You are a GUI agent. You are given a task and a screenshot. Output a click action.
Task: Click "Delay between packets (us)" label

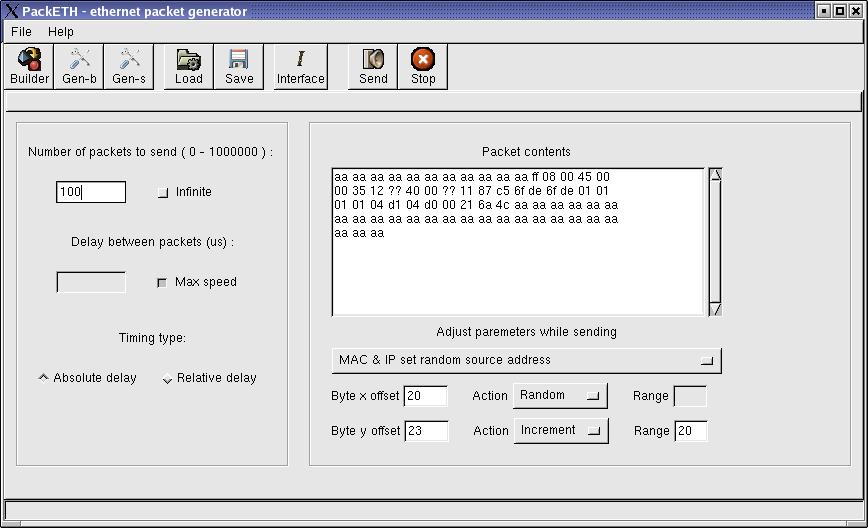[152, 242]
